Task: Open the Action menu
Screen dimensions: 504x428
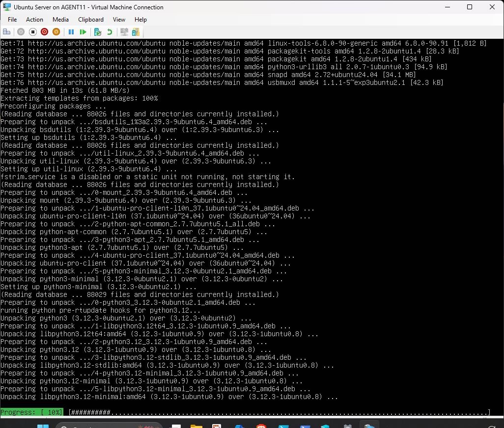Action: coord(34,20)
